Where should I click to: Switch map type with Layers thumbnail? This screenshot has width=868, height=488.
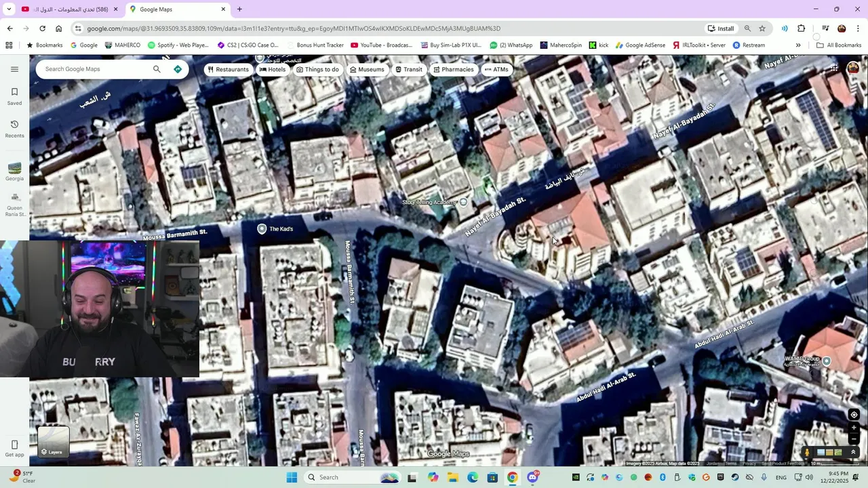[53, 442]
